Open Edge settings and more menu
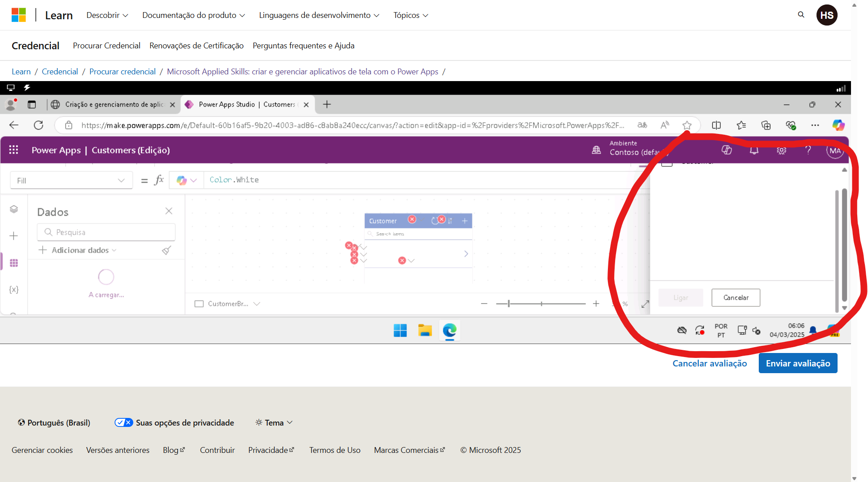Screen dimensions: 868x482 coord(815,125)
